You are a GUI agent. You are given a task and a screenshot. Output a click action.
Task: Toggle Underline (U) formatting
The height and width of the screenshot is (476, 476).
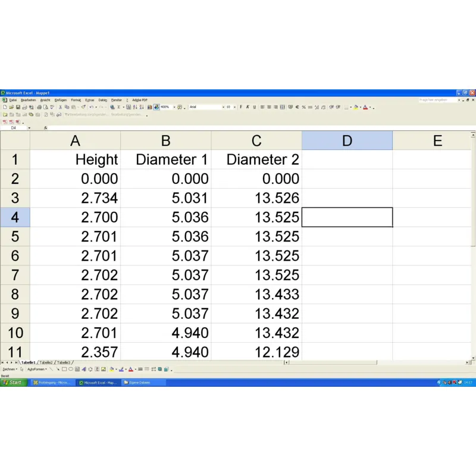pos(255,107)
